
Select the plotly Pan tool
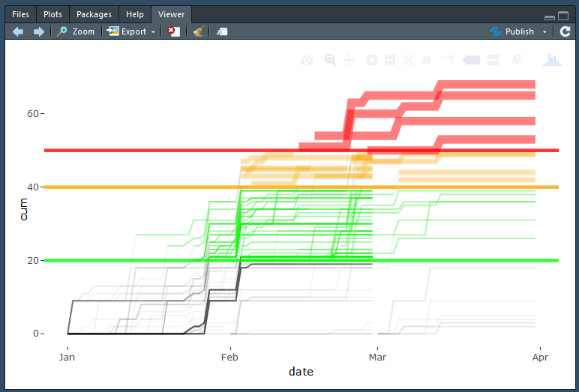click(349, 60)
